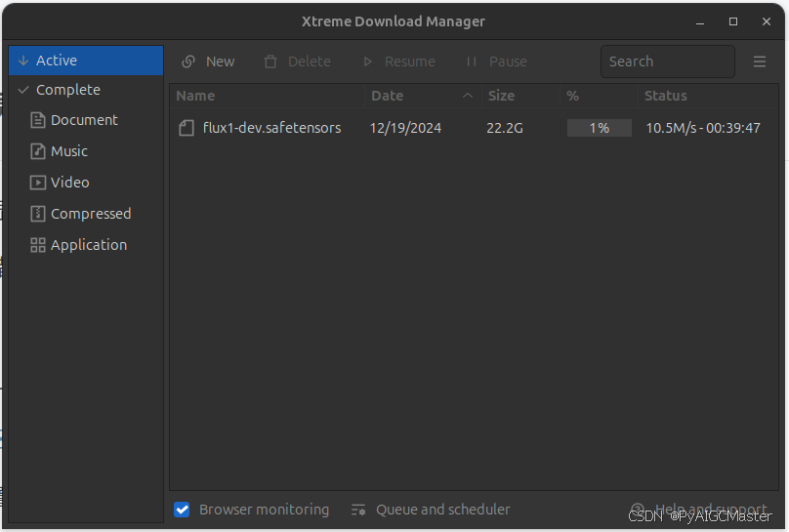
Task: Filter by Music category
Action: click(86, 151)
